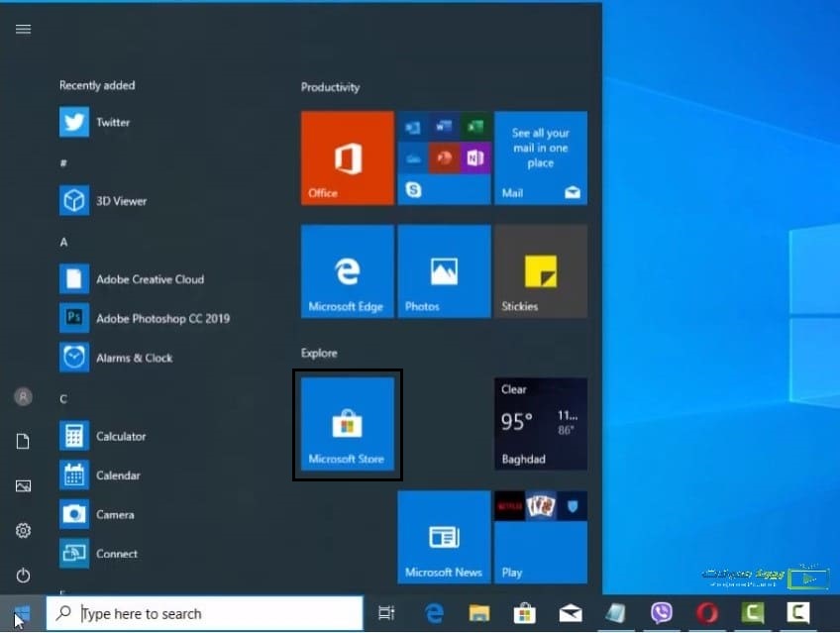This screenshot has width=840, height=633.
Task: Open the Start menu hamburger expander
Action: [23, 29]
